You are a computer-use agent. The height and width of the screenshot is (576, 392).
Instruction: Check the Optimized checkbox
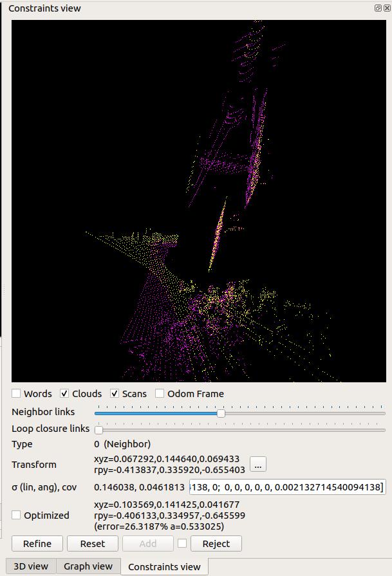click(x=17, y=515)
